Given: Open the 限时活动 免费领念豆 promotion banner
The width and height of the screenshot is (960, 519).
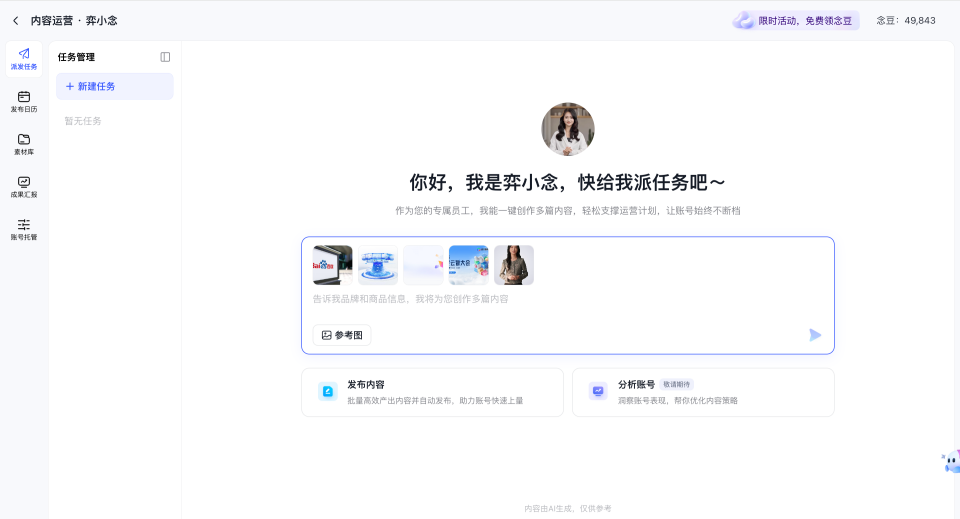Looking at the screenshot, I should (796, 20).
